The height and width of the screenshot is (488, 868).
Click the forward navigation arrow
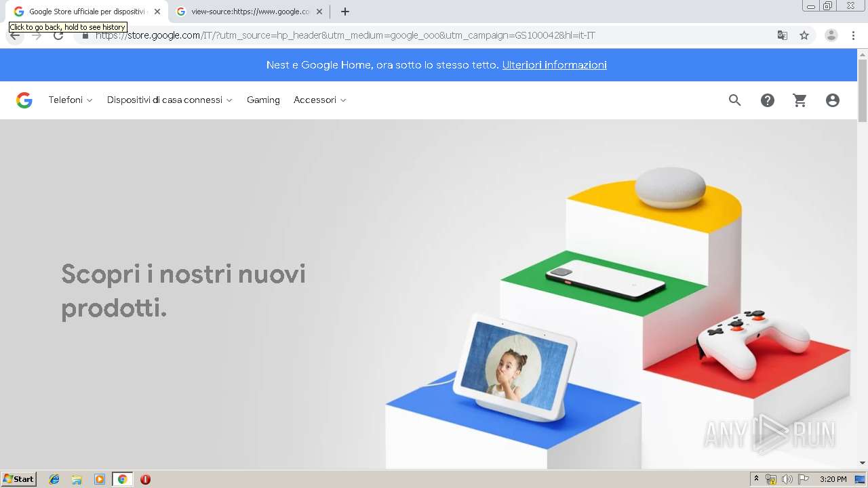[x=37, y=35]
